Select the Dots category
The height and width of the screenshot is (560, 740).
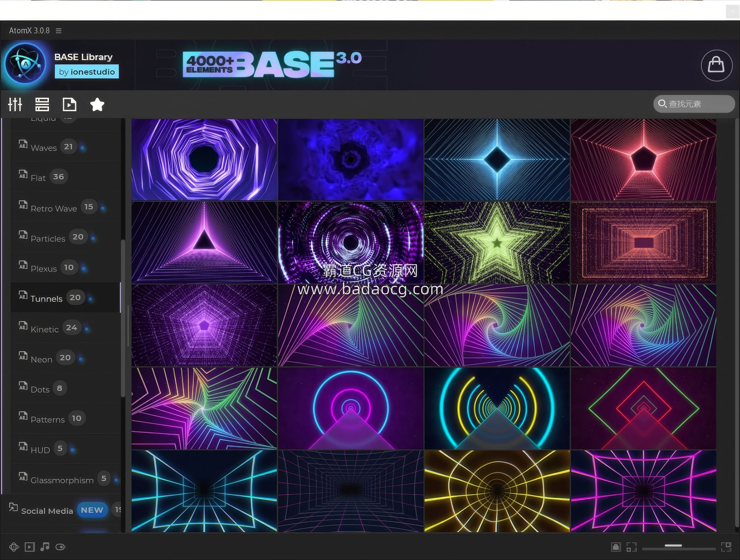click(x=66, y=388)
